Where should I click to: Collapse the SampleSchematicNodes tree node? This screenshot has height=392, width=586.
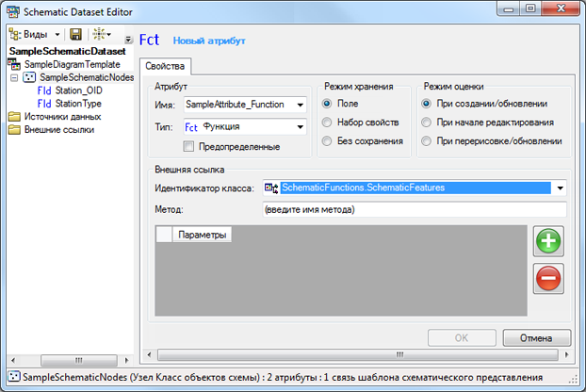(x=14, y=77)
